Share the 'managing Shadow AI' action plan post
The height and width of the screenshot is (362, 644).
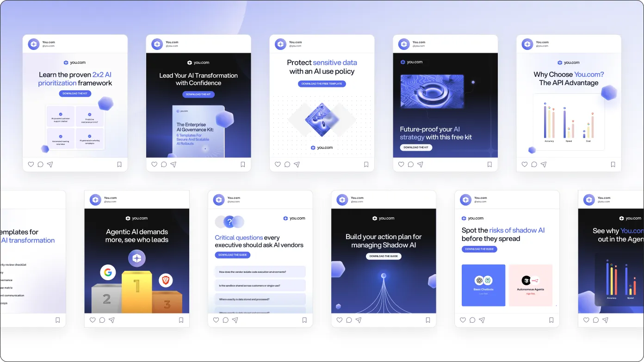(x=359, y=320)
